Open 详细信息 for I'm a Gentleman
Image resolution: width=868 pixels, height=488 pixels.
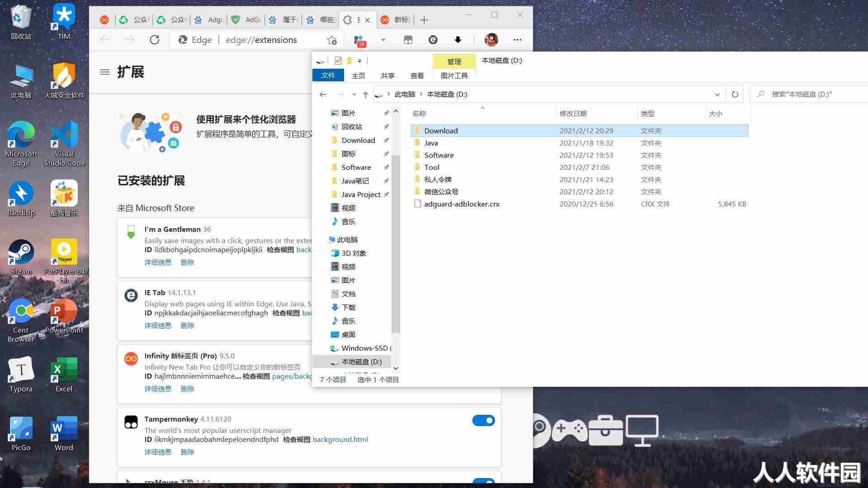tap(158, 262)
